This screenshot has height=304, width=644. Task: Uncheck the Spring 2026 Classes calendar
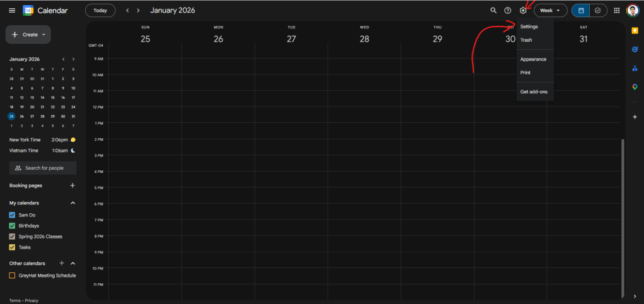[x=12, y=237]
